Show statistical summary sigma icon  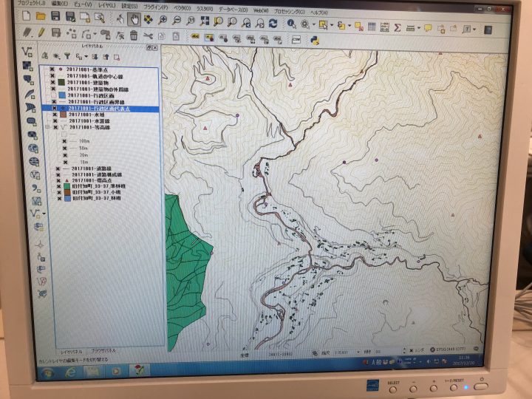coord(398,27)
